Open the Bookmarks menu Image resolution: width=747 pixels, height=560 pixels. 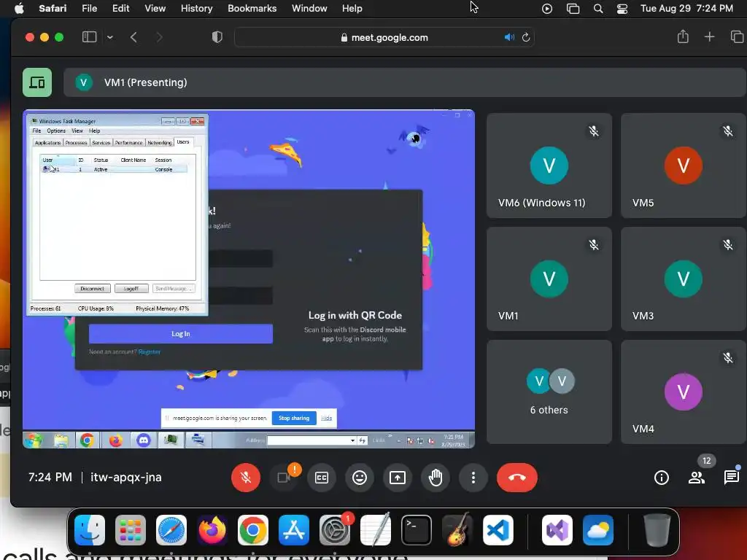252,8
